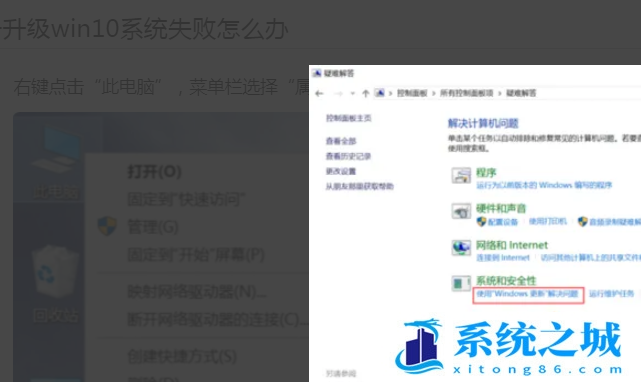Choose 断开网络驱动器的连接(C)... in background menu

[217, 320]
